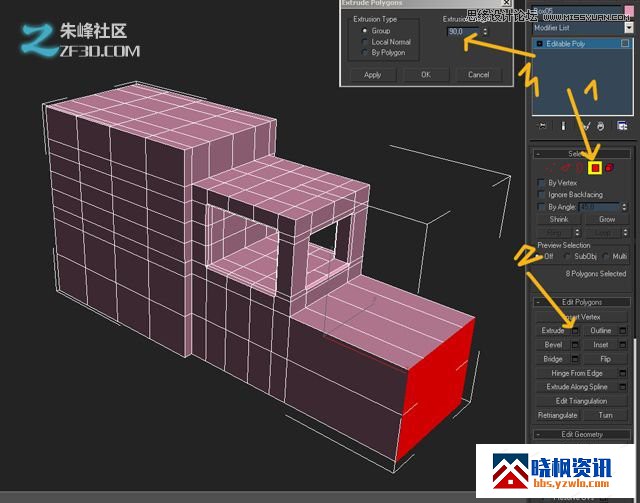Select Edge sub-object level icon

tap(565, 167)
